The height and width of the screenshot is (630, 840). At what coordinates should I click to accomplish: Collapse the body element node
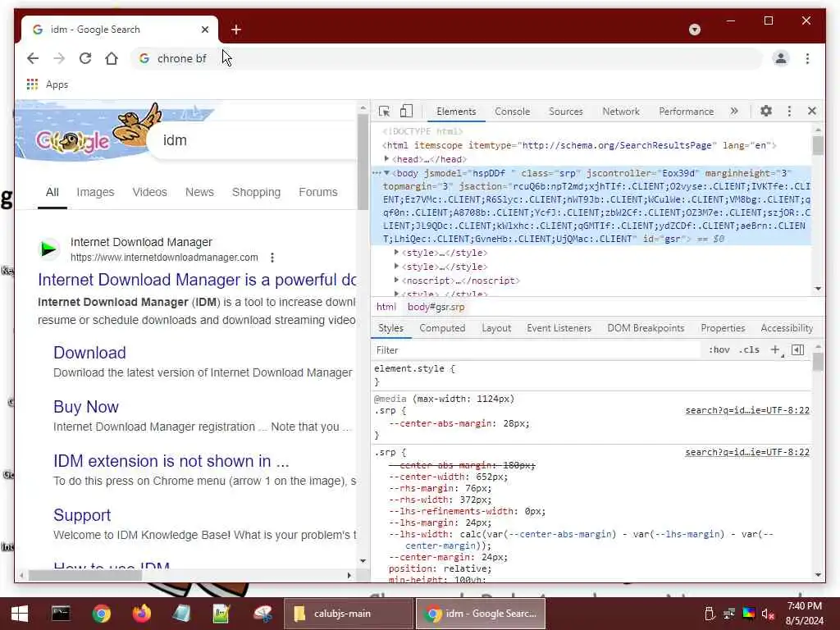[386, 173]
